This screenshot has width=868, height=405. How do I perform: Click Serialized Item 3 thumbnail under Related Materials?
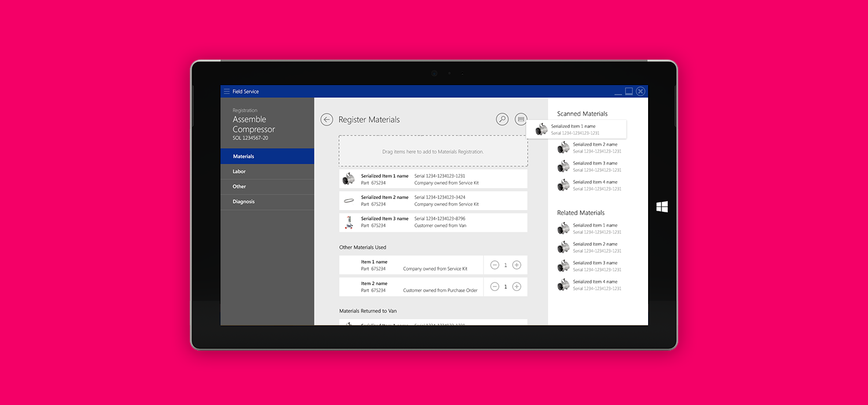(x=563, y=266)
